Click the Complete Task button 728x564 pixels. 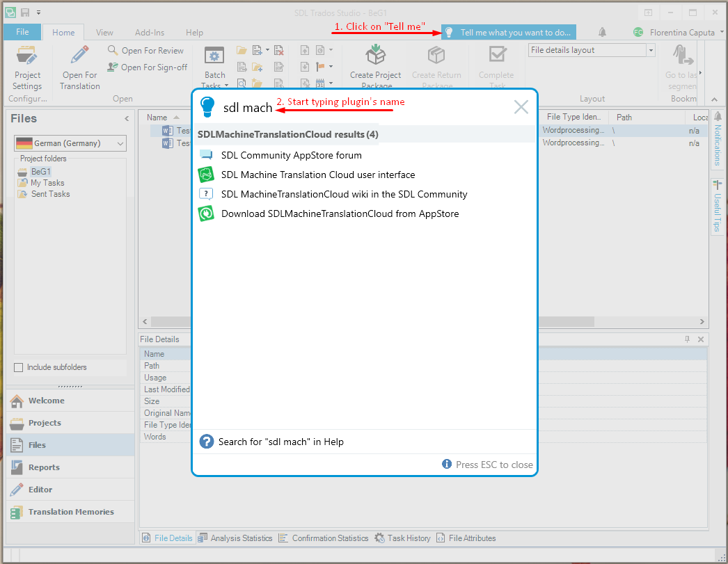click(x=496, y=66)
